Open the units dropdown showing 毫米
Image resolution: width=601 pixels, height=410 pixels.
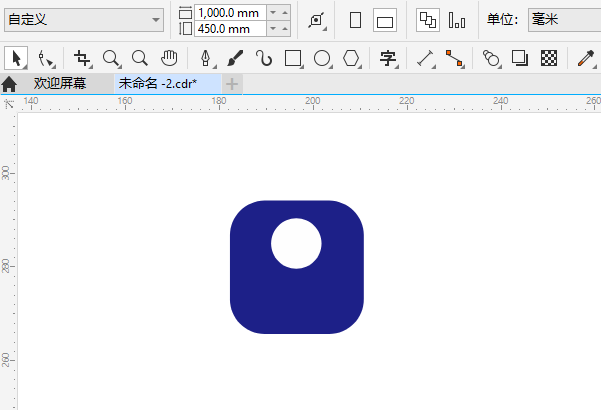tap(564, 20)
